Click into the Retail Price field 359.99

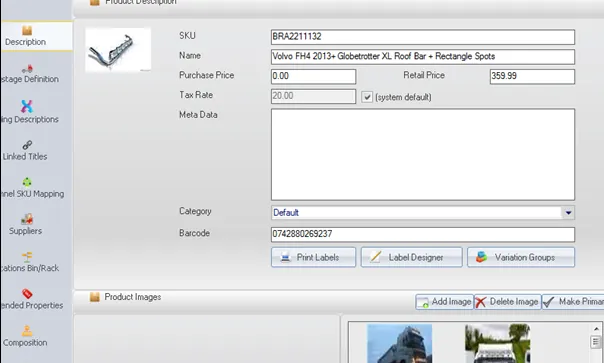coord(532,76)
